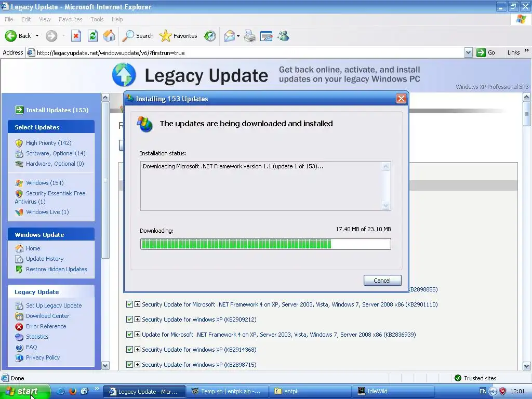Click the Error Reference red X icon
This screenshot has width=532, height=399.
[19, 326]
